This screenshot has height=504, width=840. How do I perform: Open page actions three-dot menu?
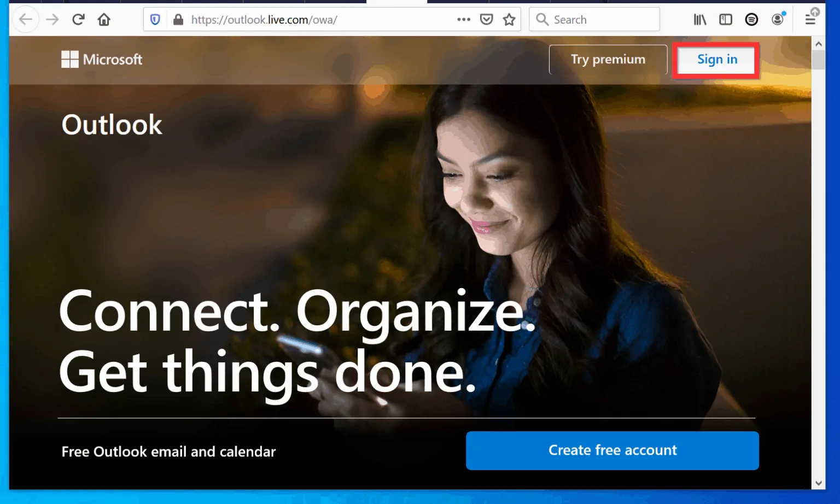464,19
